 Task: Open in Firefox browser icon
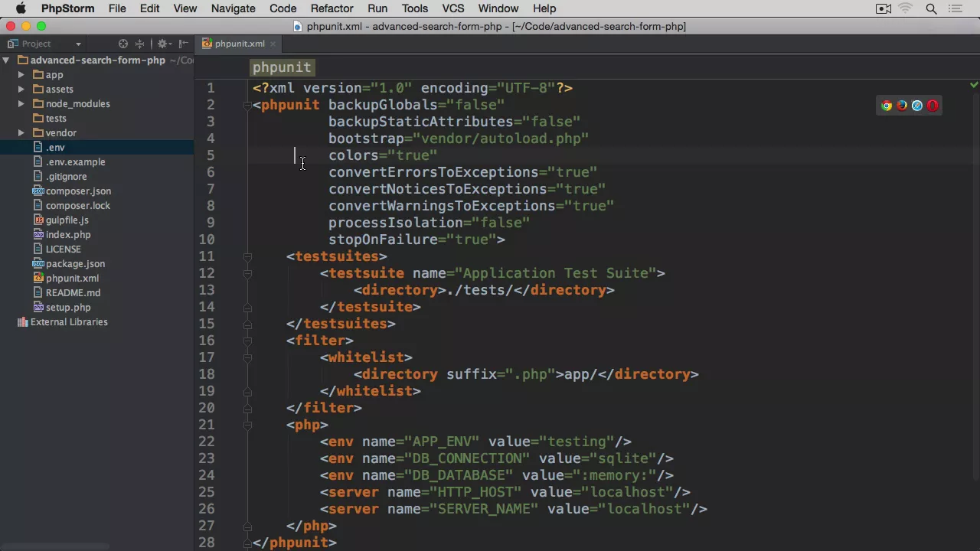(x=902, y=106)
